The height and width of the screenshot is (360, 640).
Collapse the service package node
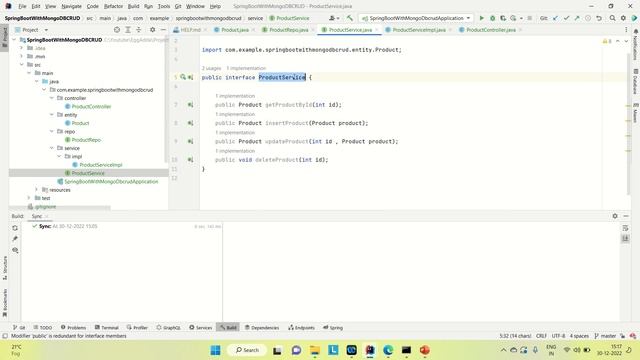(x=52, y=148)
